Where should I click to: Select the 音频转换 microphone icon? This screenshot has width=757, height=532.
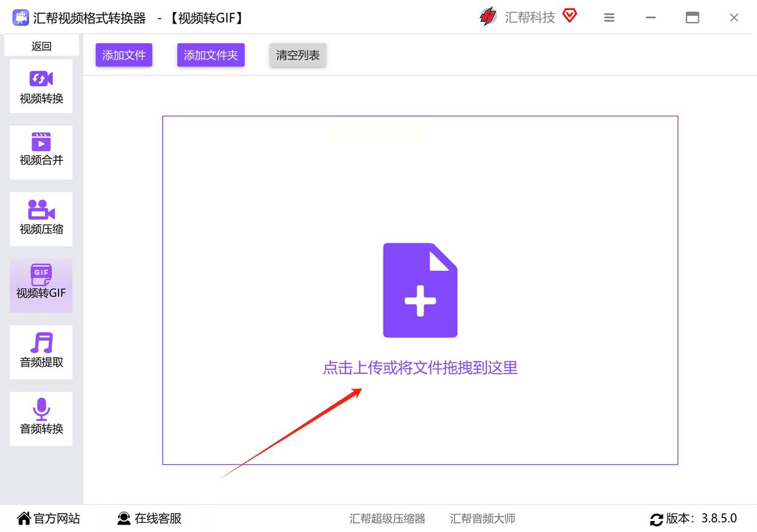coord(41,409)
